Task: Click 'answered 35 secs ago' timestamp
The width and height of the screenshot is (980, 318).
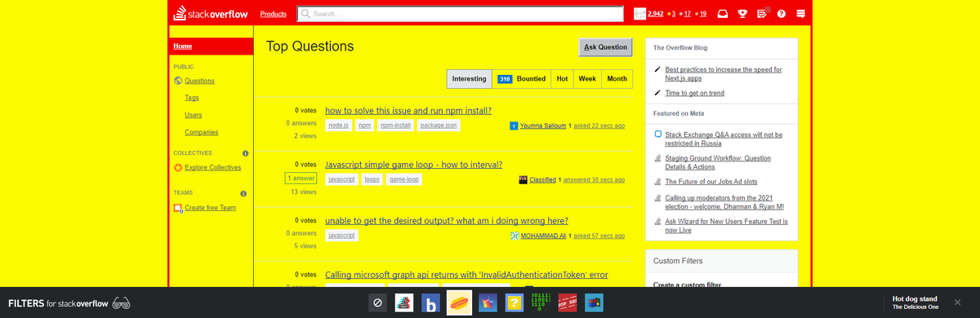Action: [595, 180]
